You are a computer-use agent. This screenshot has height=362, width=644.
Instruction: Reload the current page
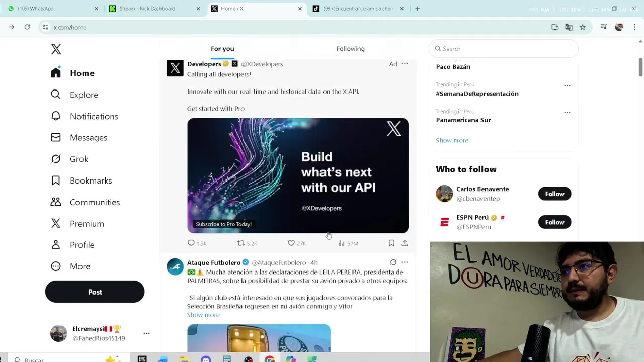click(x=27, y=27)
